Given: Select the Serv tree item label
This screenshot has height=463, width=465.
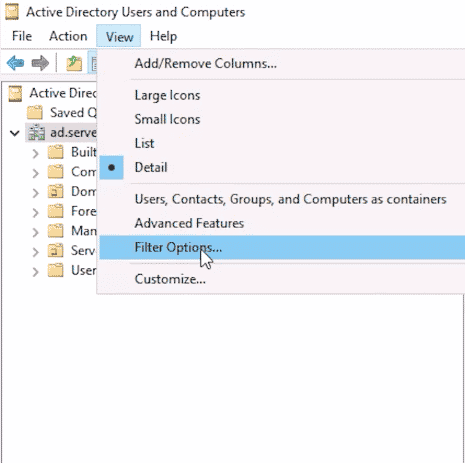Looking at the screenshot, I should 83,250.
